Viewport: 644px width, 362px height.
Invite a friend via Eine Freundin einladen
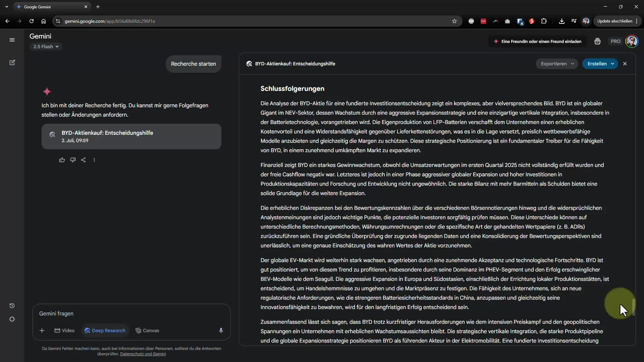(x=537, y=41)
